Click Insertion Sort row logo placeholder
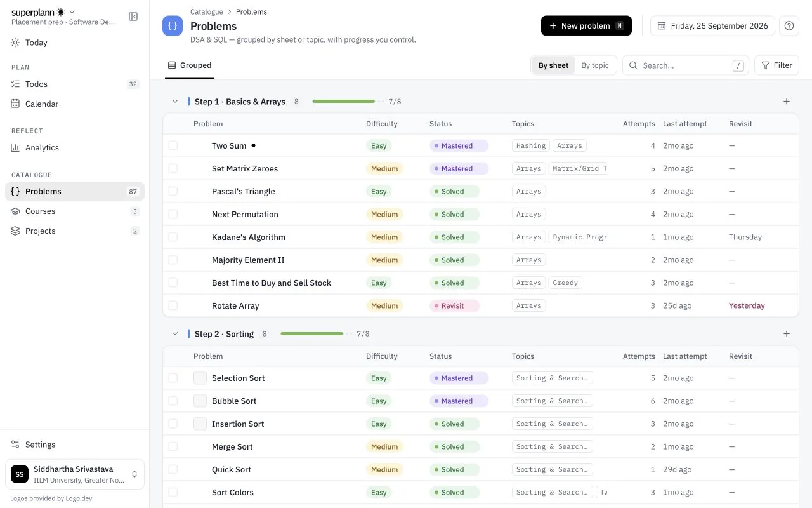Image resolution: width=812 pixels, height=508 pixels. pyautogui.click(x=200, y=424)
